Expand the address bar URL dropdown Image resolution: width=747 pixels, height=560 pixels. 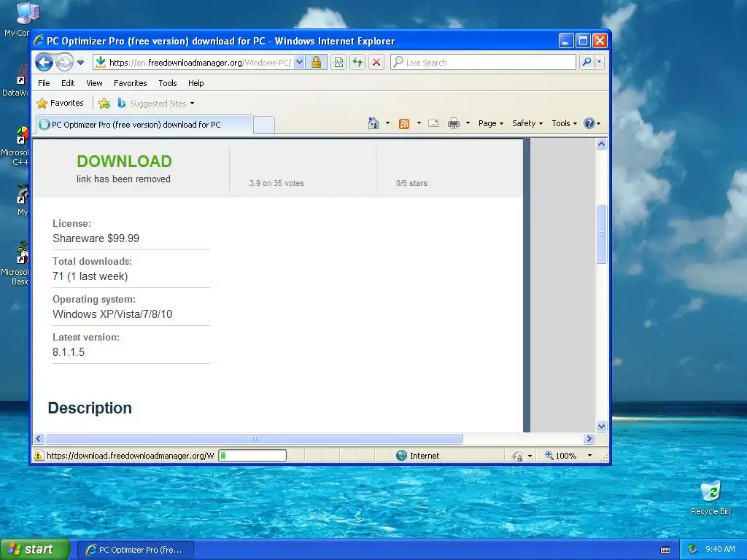click(299, 63)
